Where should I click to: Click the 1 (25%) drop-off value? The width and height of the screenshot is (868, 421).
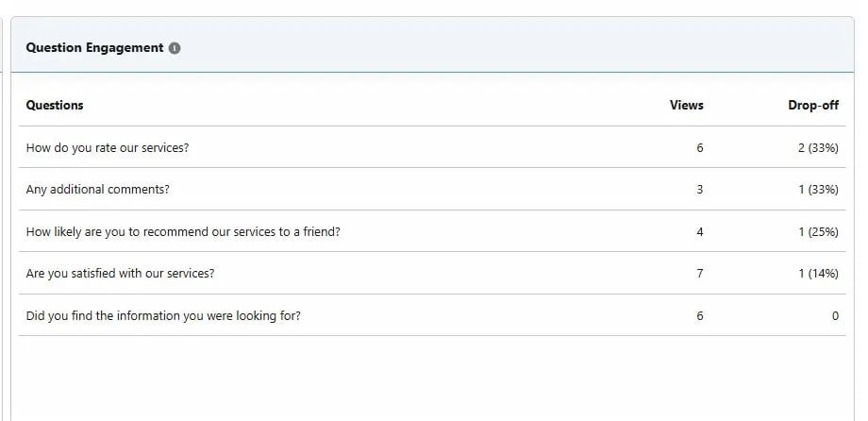click(818, 231)
